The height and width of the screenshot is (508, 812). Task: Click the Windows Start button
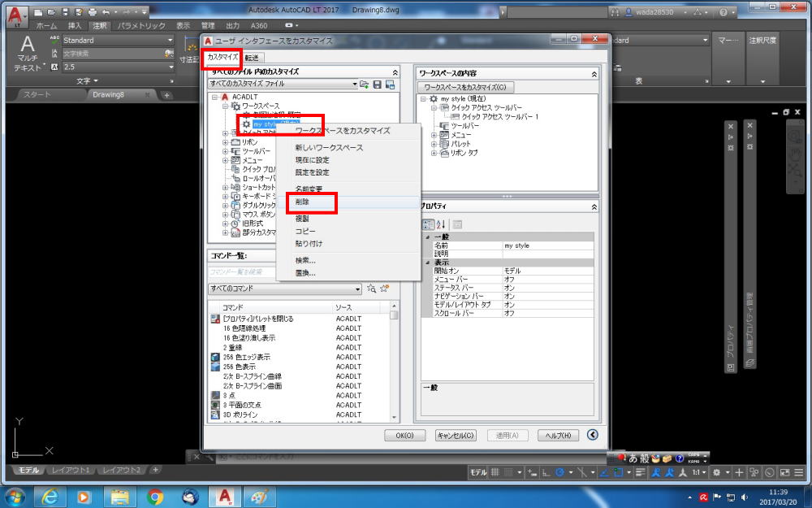(x=14, y=497)
